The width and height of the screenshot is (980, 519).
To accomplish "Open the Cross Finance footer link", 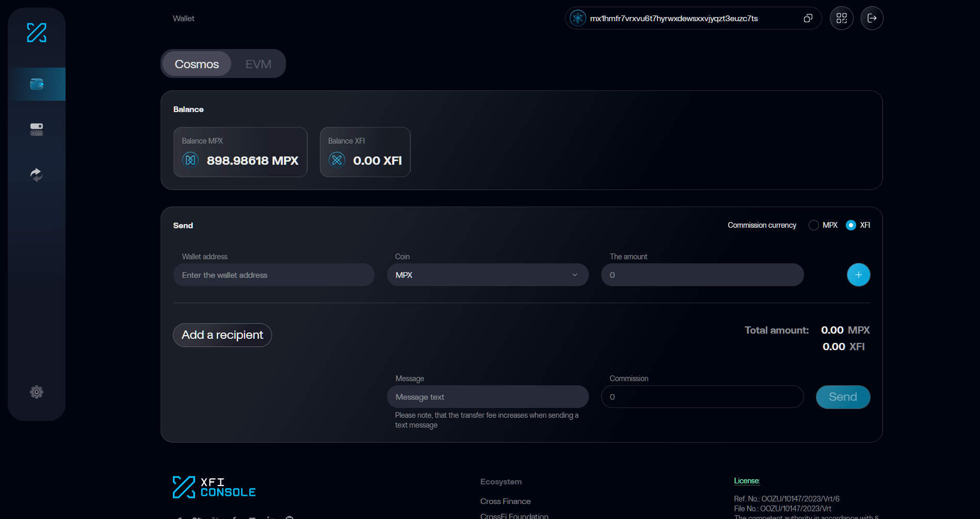I will click(505, 501).
